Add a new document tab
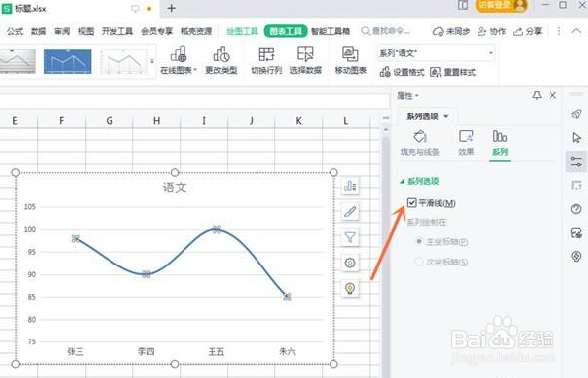This screenshot has width=588, height=378. click(x=171, y=8)
